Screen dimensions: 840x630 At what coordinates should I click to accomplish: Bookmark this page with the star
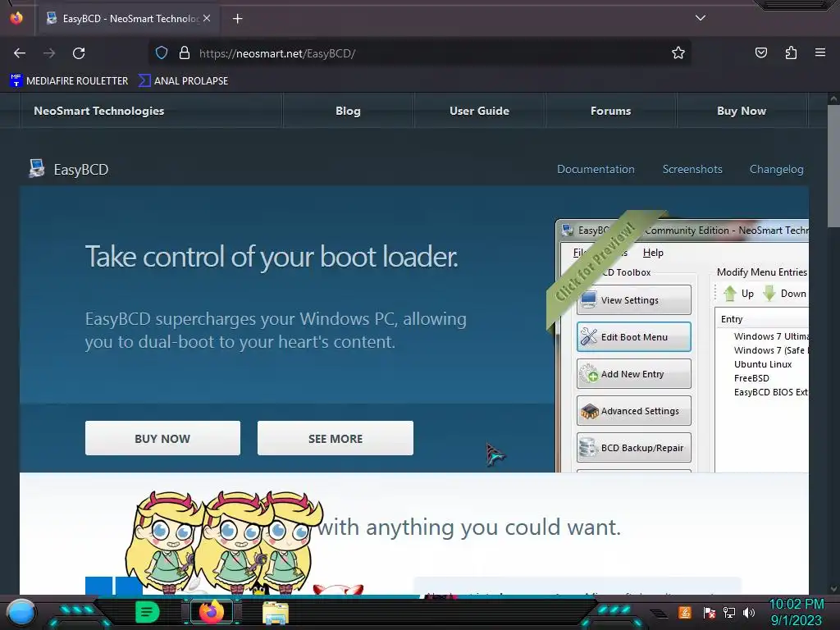click(678, 53)
